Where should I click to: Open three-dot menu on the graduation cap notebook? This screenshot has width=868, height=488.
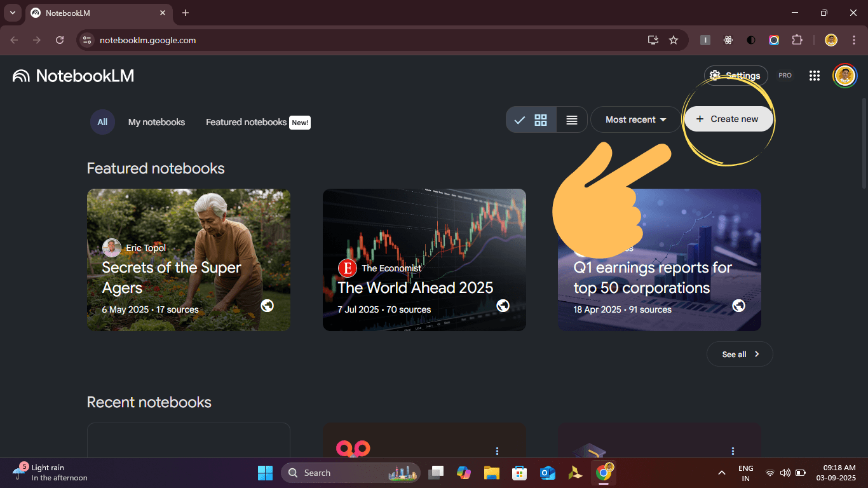coord(733,451)
